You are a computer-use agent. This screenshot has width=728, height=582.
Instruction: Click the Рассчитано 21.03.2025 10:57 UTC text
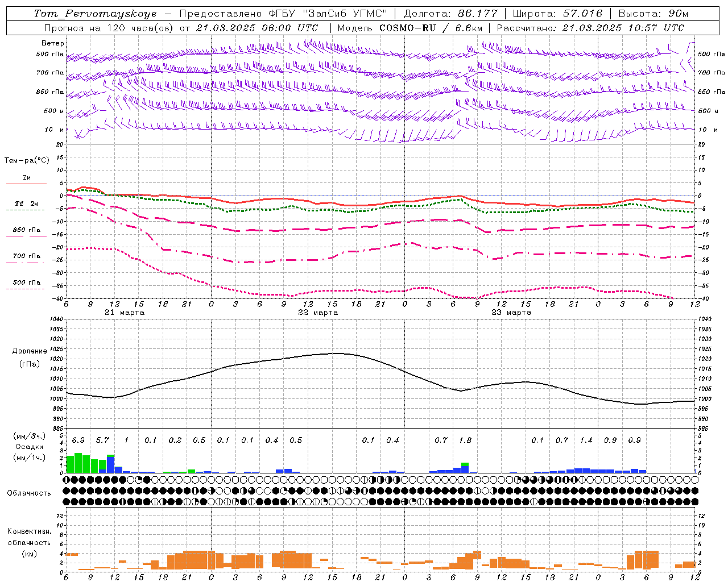pos(590,28)
